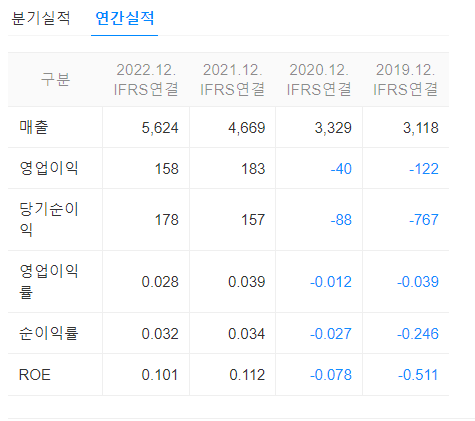Select the 연간실적 tab
Screen dimensions: 475x421
pos(125,18)
